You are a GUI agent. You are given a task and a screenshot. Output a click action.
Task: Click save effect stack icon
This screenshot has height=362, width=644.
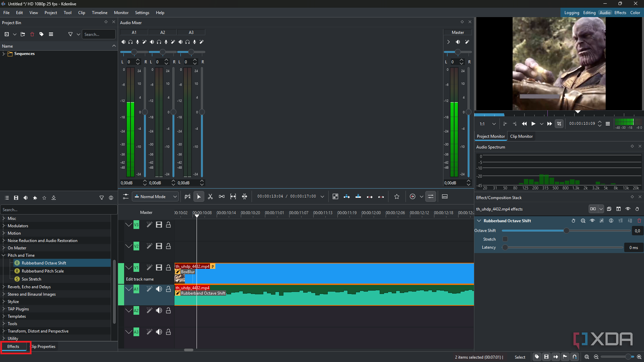click(609, 209)
